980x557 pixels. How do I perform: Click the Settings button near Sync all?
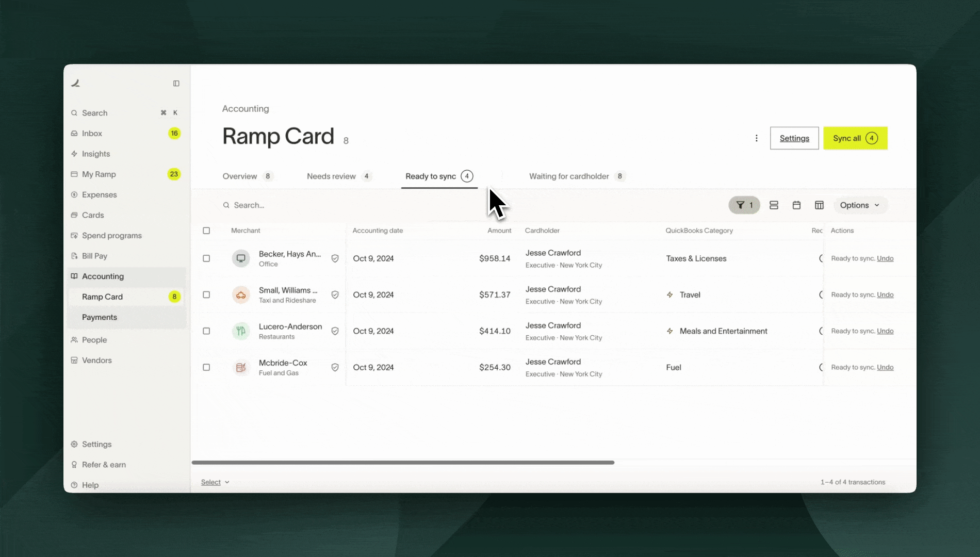pyautogui.click(x=794, y=138)
